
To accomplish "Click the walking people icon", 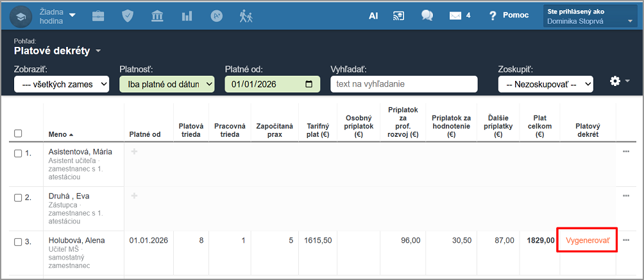I will click(246, 15).
